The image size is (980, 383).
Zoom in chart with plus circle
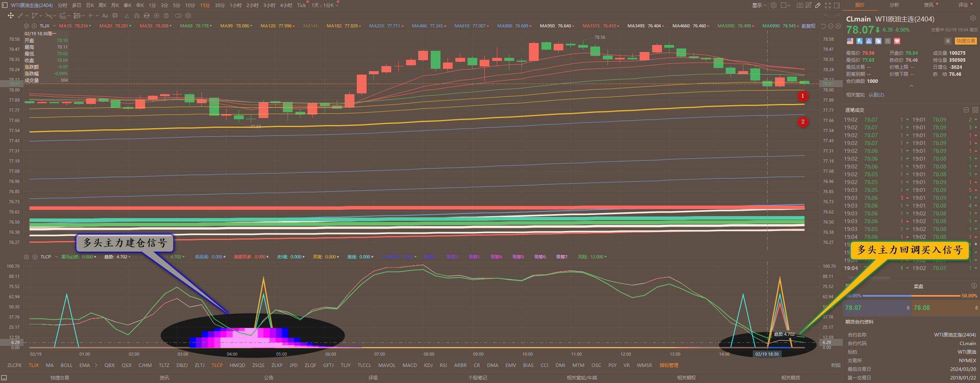[x=838, y=26]
